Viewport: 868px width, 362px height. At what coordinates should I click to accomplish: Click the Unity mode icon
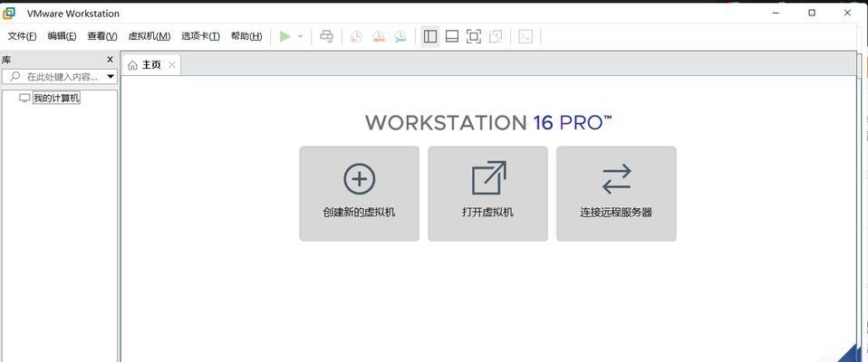click(x=496, y=36)
